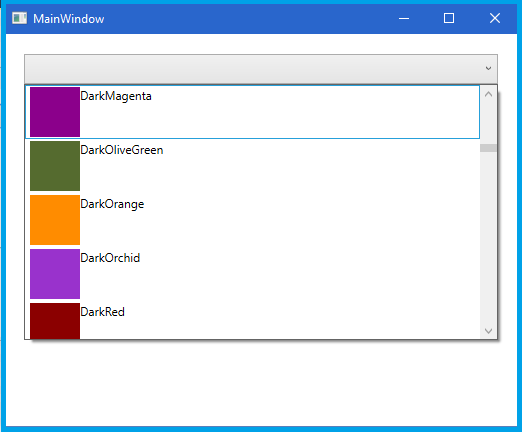Select the DarkOliveGreen list item
Image resolution: width=522 pixels, height=432 pixels.
(x=253, y=166)
